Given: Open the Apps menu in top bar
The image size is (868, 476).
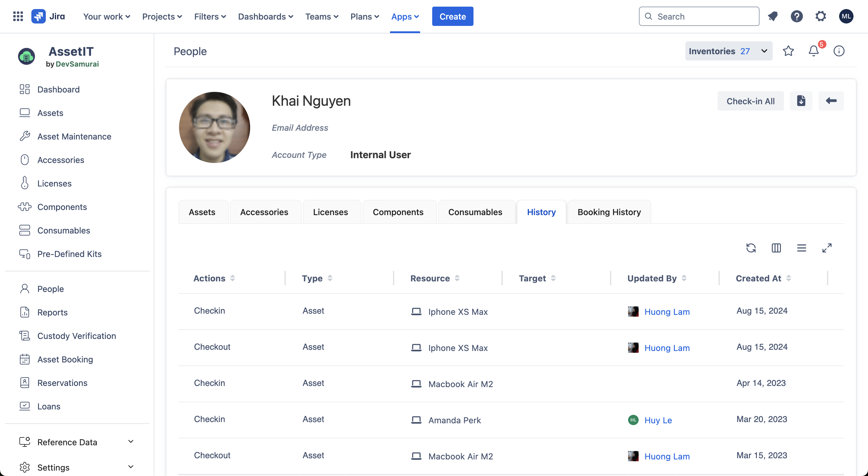Looking at the screenshot, I should point(405,16).
